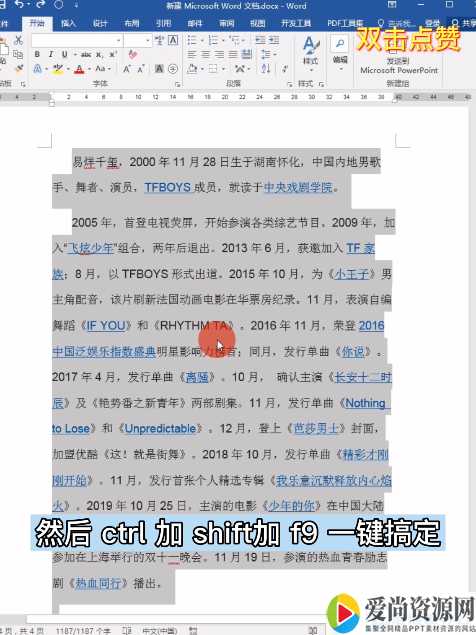Switch to the Design 设计 tab
Image resolution: width=476 pixels, height=635 pixels.
(x=100, y=23)
